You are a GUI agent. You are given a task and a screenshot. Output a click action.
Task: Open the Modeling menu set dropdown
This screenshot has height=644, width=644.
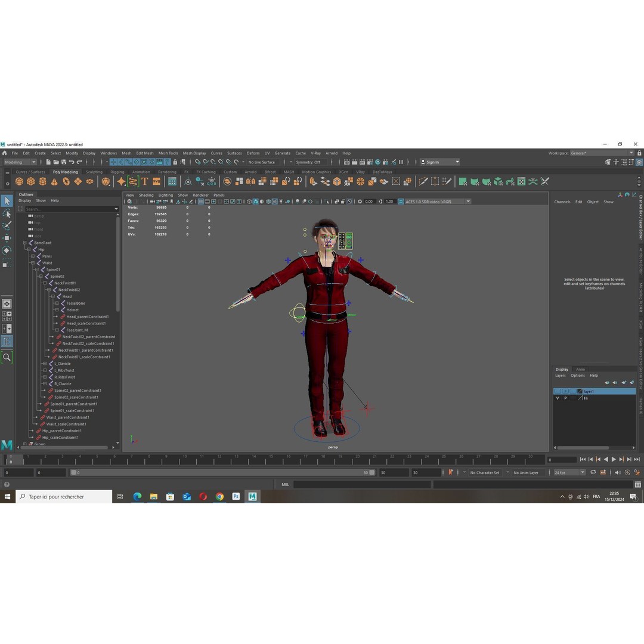[x=20, y=162]
